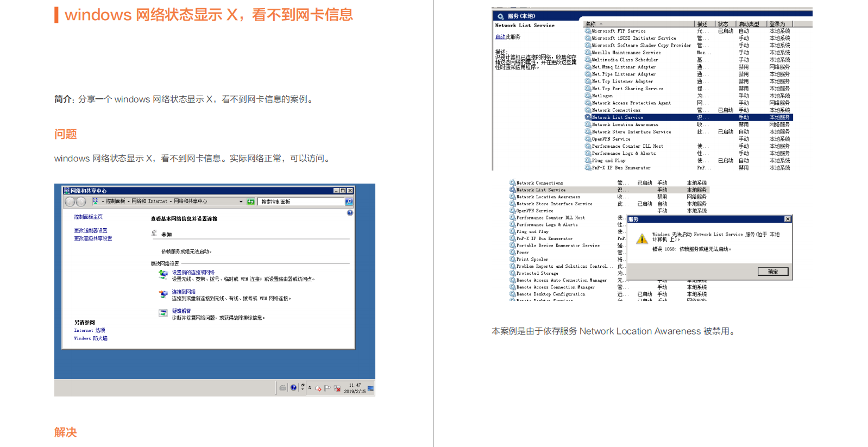The width and height of the screenshot is (868, 447).
Task: Click the 连接到网络 link text
Action: pyautogui.click(x=184, y=292)
